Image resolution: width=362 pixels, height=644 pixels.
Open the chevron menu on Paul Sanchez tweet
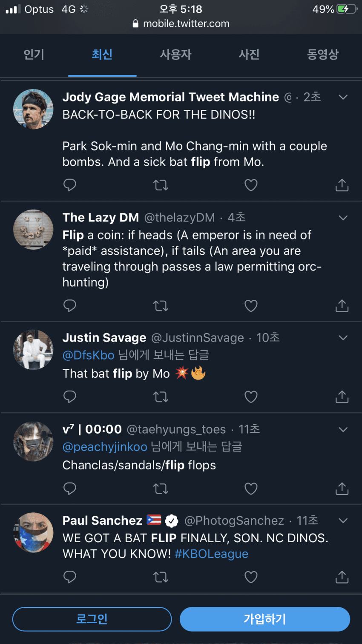pyautogui.click(x=343, y=520)
